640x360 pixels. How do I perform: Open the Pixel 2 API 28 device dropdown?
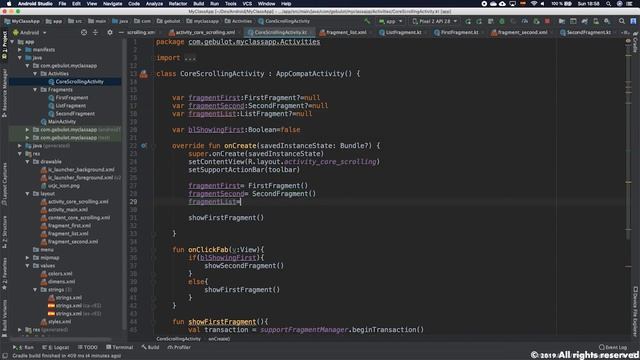(x=435, y=21)
